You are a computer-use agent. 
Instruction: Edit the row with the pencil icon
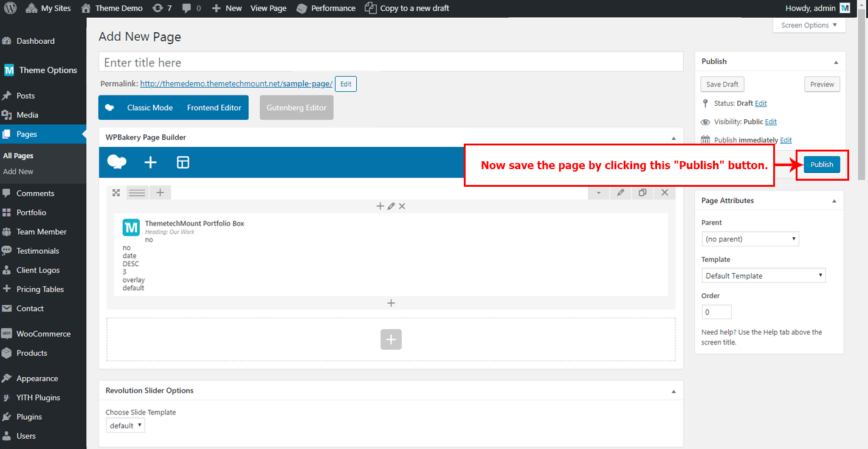pos(621,192)
